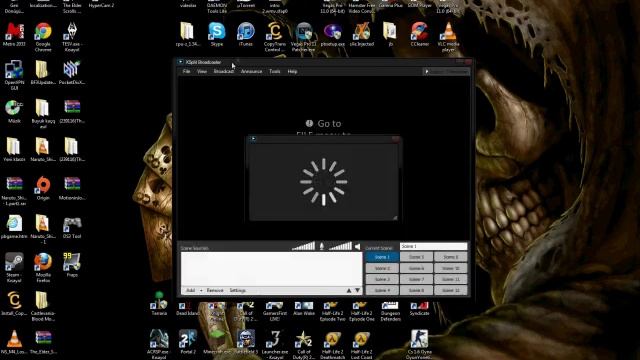Switch to Scene 10
Viewport: 640px width, 360px height.
point(451,268)
